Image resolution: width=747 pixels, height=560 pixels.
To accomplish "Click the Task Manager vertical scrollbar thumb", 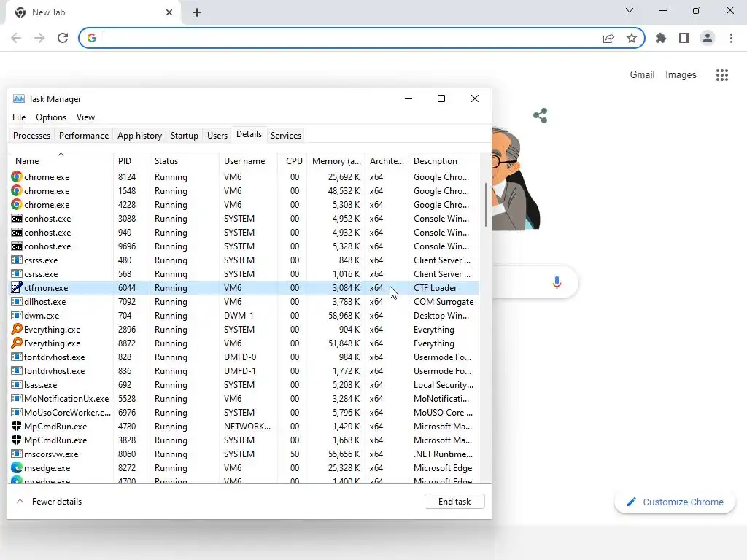I will click(485, 205).
